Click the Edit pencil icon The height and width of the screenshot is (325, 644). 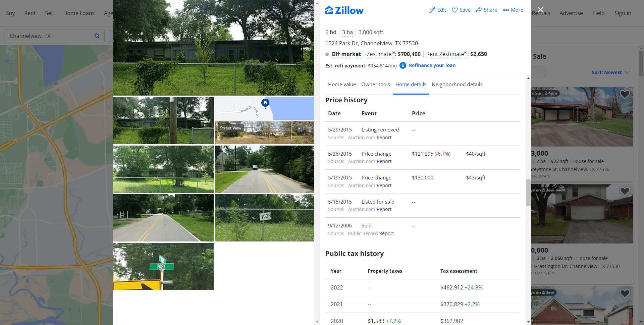tap(432, 10)
